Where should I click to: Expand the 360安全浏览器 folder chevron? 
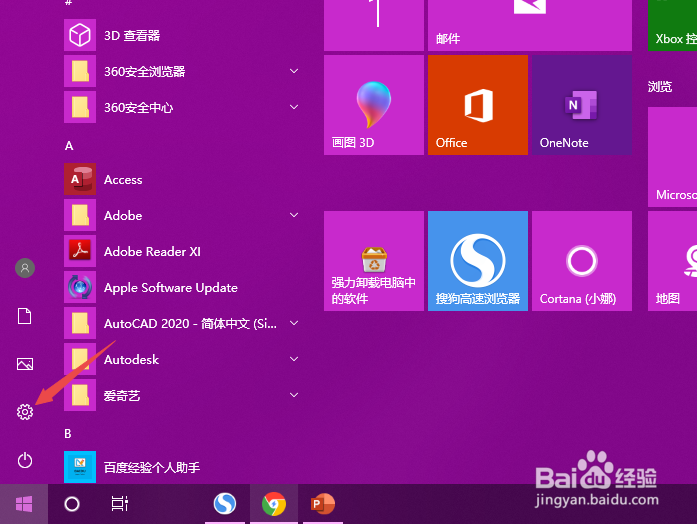pos(294,71)
